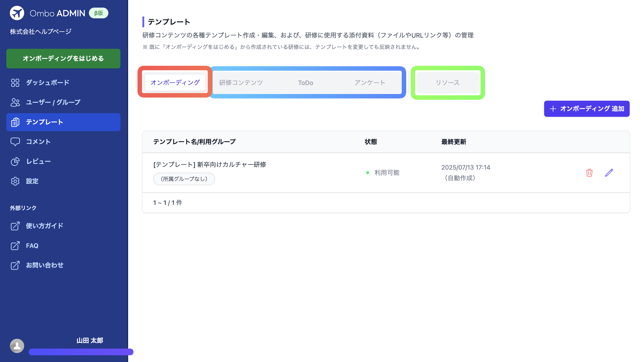The width and height of the screenshot is (644, 362).
Task: Click the 1～1 / 1 件 pagination text
Action: click(168, 203)
